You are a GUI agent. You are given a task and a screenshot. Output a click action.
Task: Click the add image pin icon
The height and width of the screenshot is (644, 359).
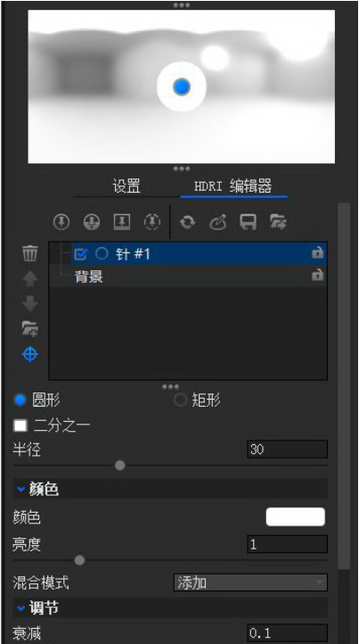point(122,222)
